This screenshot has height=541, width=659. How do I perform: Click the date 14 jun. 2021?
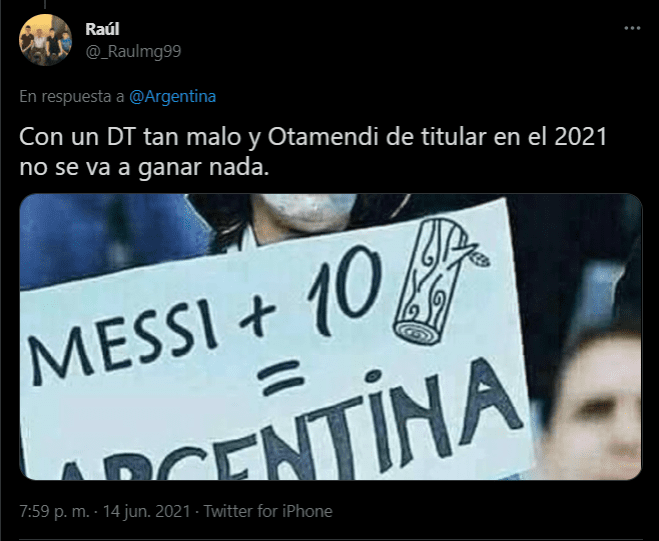tap(147, 511)
